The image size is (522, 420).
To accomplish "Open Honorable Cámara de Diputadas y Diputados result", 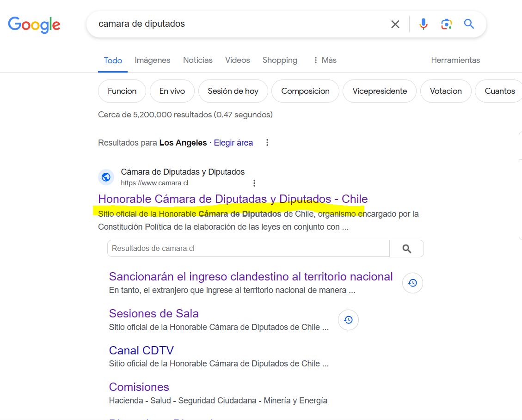I will tap(233, 199).
